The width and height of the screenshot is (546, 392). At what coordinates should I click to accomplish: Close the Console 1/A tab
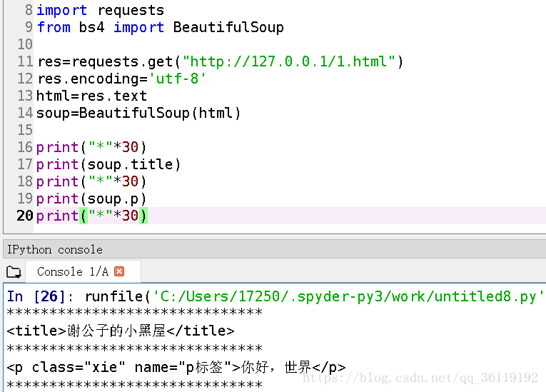(x=119, y=271)
